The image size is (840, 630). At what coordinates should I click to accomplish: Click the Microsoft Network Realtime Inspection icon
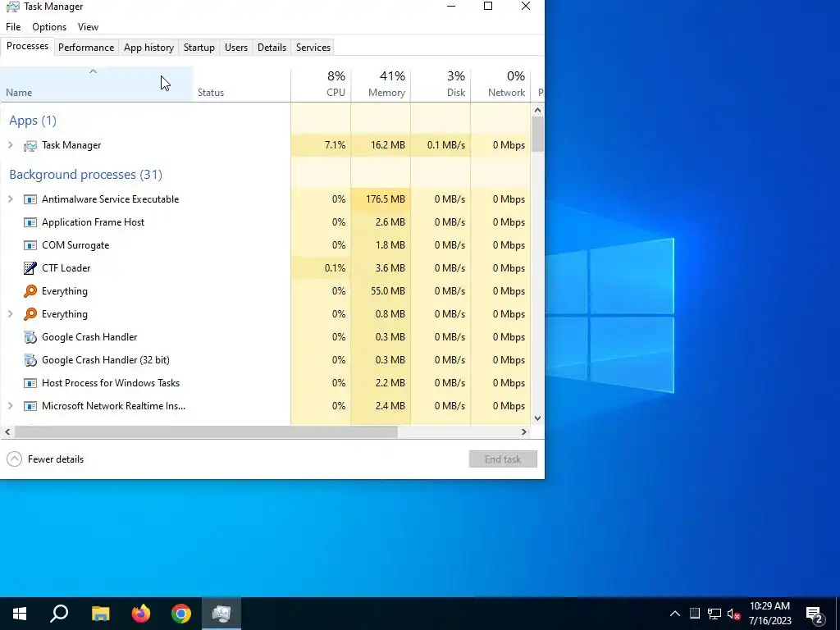[30, 406]
